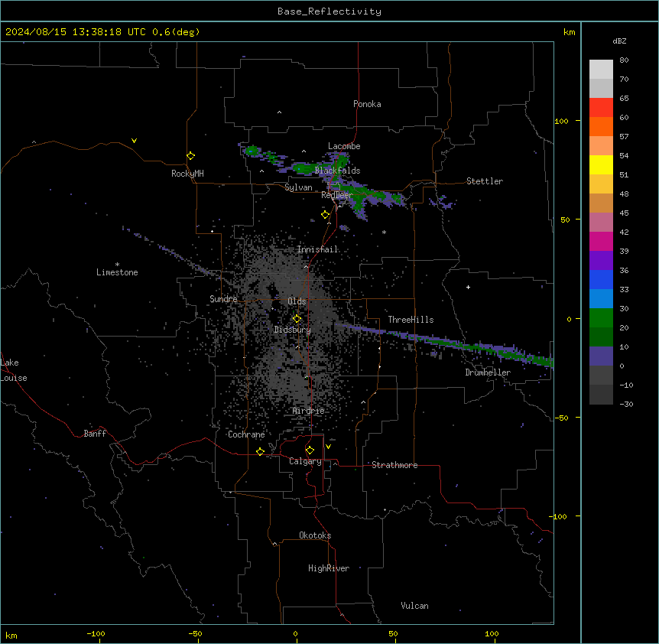This screenshot has width=659, height=644.
Task: Click the Airdrie label
Action: pyautogui.click(x=309, y=411)
